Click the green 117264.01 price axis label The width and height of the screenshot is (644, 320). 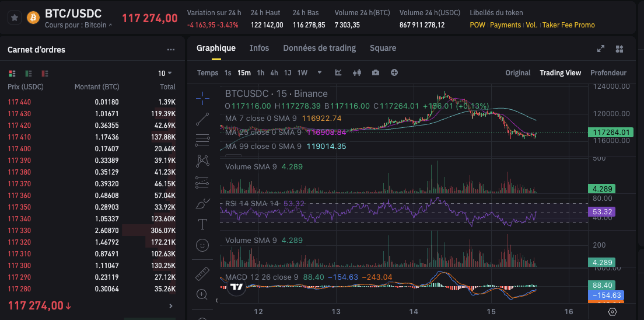tap(610, 133)
